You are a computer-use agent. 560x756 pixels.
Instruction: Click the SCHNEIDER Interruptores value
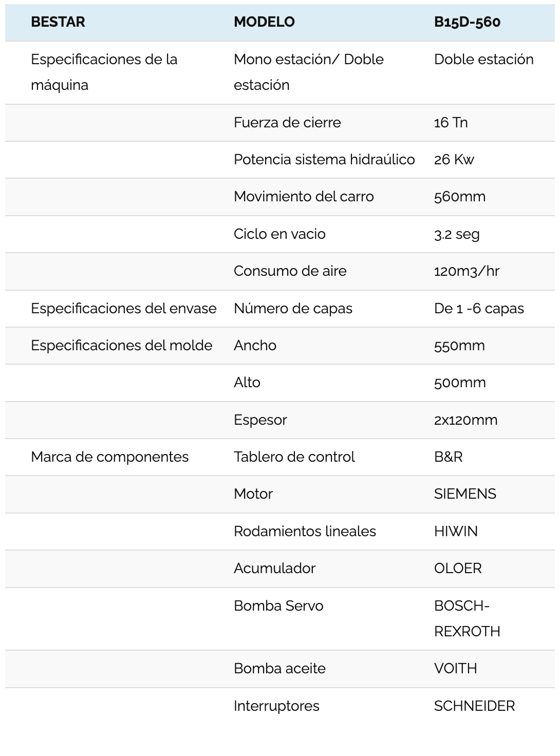474,706
